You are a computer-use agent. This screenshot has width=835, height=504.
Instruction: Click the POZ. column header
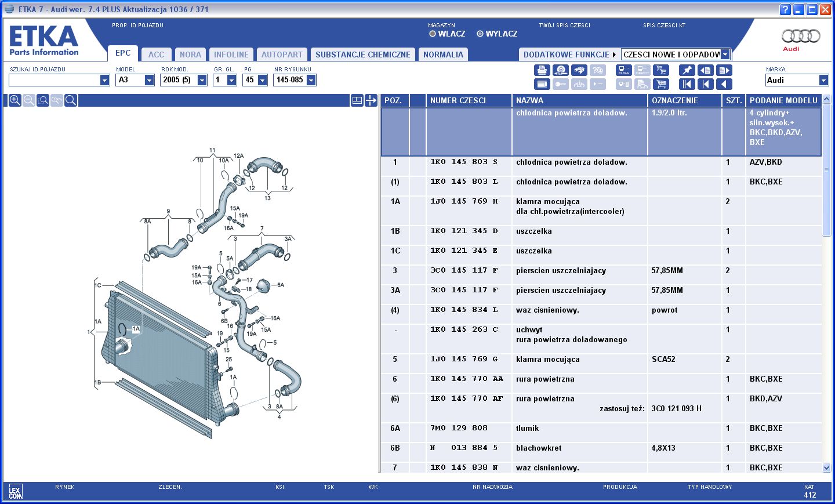point(394,100)
